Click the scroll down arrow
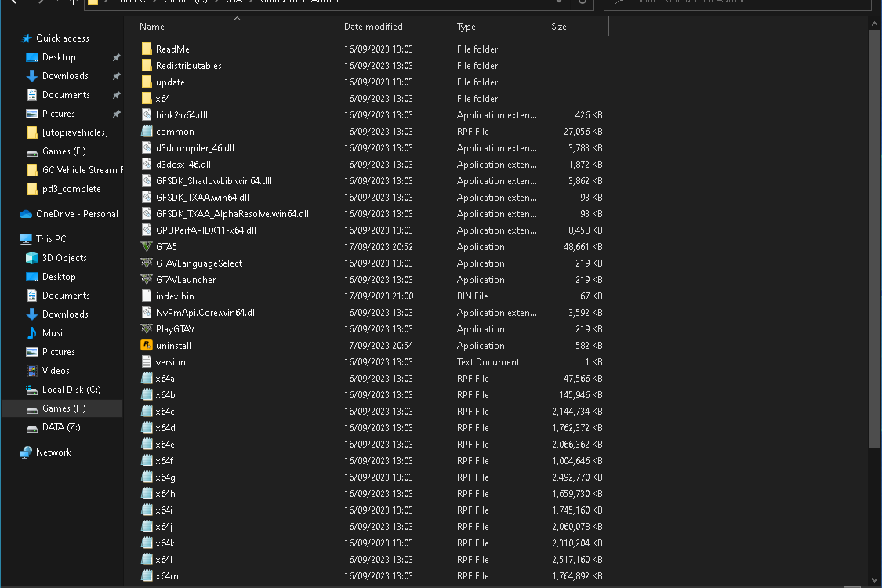Screen dimensions: 882x588 874,579
